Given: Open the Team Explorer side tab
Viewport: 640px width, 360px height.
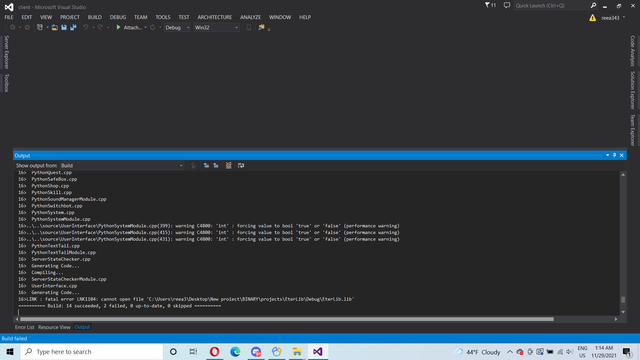Looking at the screenshot, I should 633,130.
